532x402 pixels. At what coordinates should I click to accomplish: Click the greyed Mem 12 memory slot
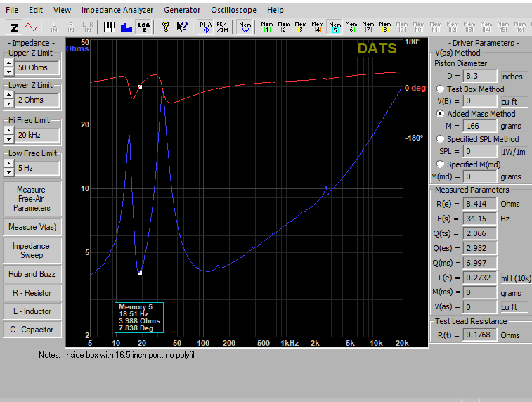[453, 27]
